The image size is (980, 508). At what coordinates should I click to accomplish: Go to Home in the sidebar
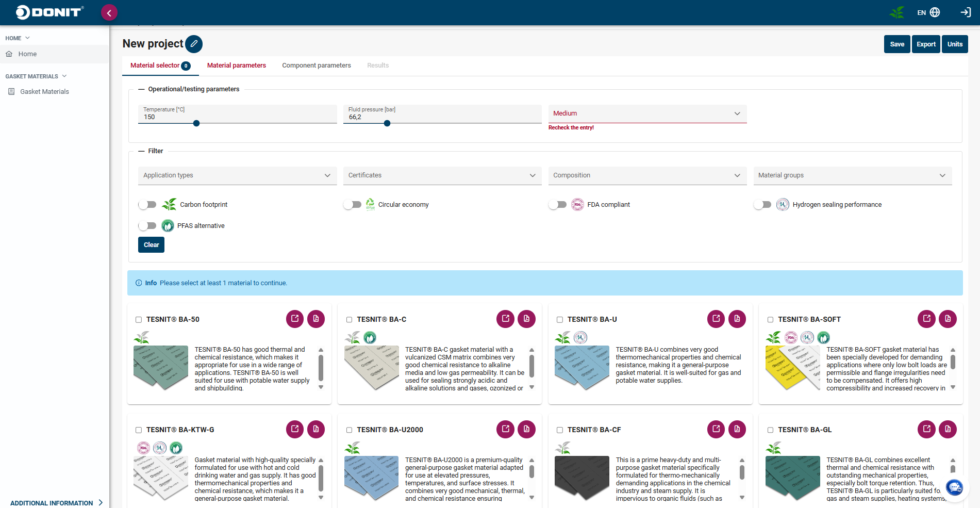coord(54,54)
